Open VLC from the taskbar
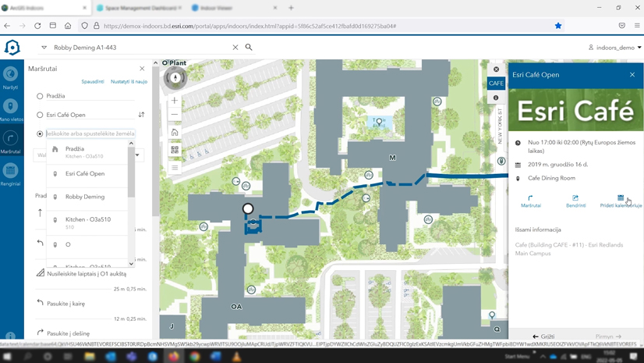 coord(236,356)
